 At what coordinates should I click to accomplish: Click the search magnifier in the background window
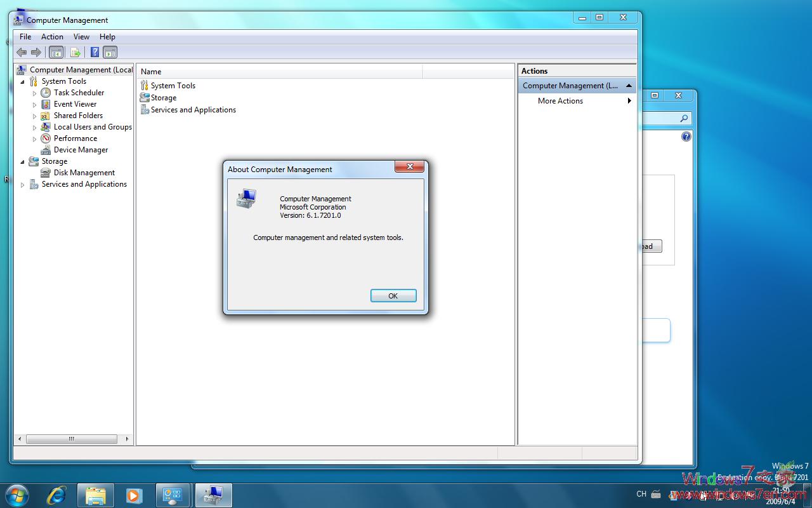(x=684, y=119)
